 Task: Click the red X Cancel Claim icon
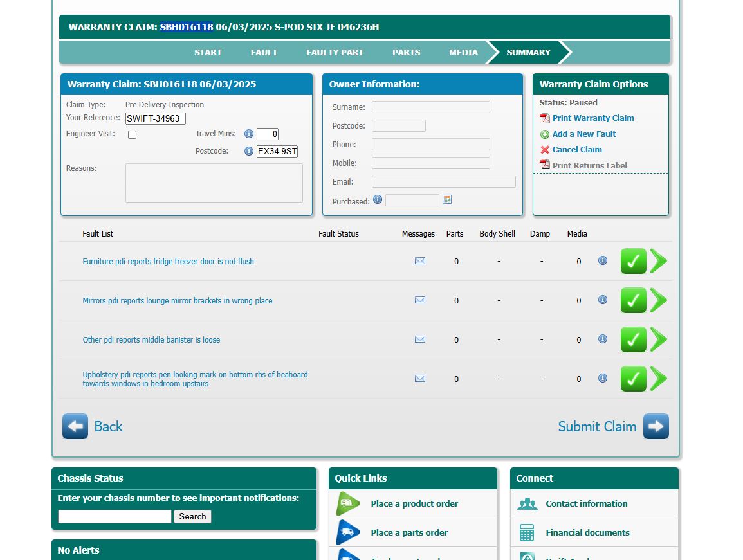click(545, 150)
